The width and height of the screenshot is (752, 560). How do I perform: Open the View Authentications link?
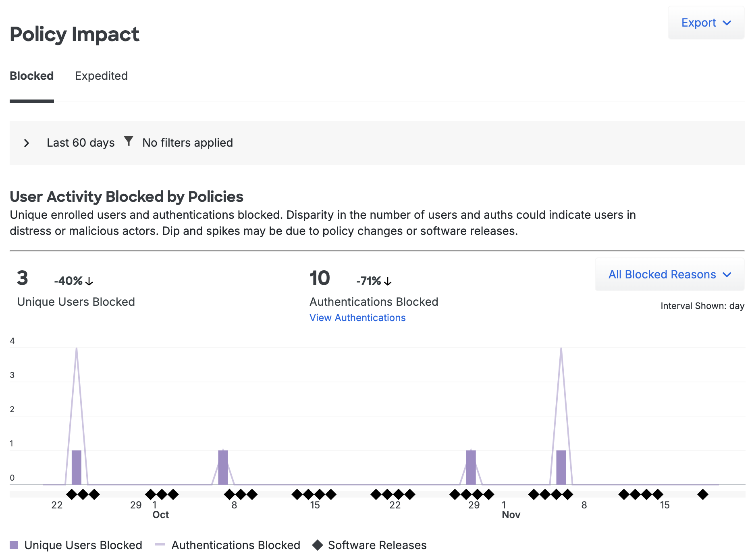pos(357,318)
